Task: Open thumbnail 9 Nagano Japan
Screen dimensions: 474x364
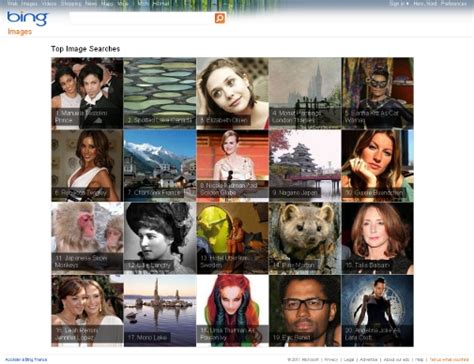Action: 305,166
